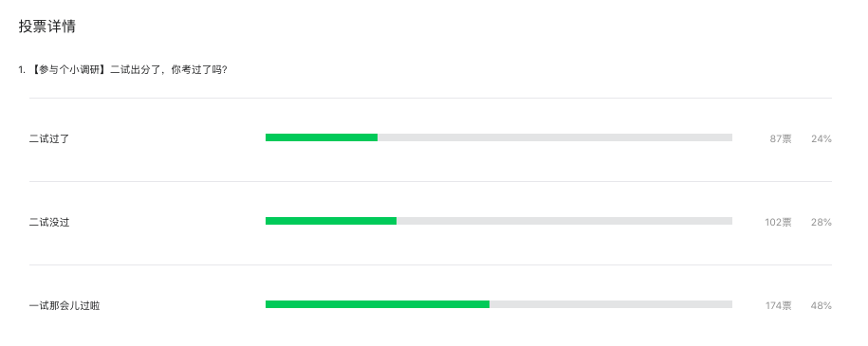Viewport: 868px width, 346px height.
Task: Click the 48% percentage value
Action: pyautogui.click(x=822, y=305)
